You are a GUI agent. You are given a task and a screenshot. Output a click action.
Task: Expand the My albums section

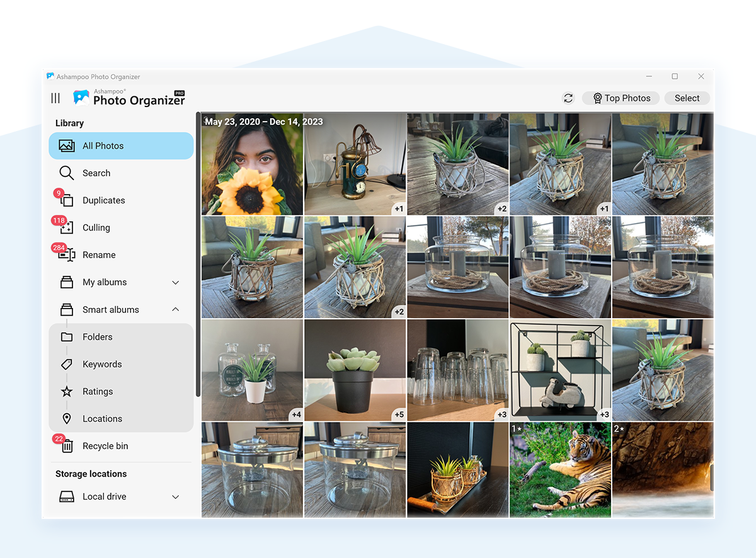click(x=175, y=282)
